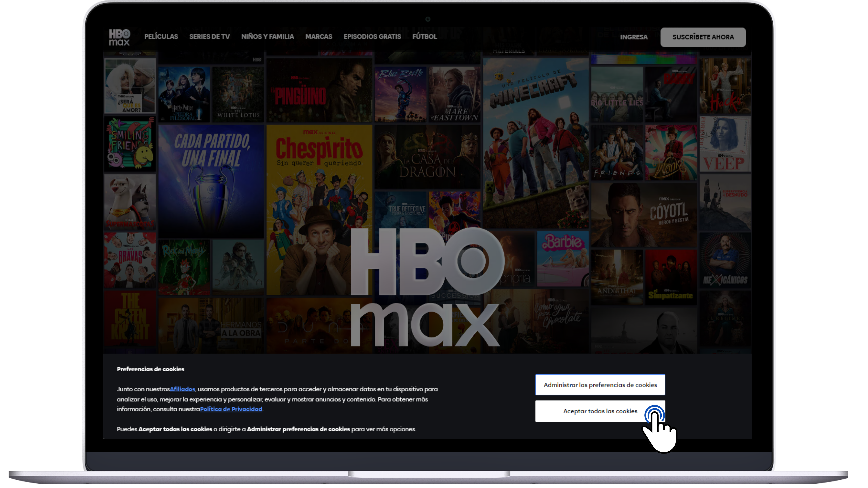Open the Friends series thumbnail
Image resolution: width=868 pixels, height=488 pixels.
point(617,152)
